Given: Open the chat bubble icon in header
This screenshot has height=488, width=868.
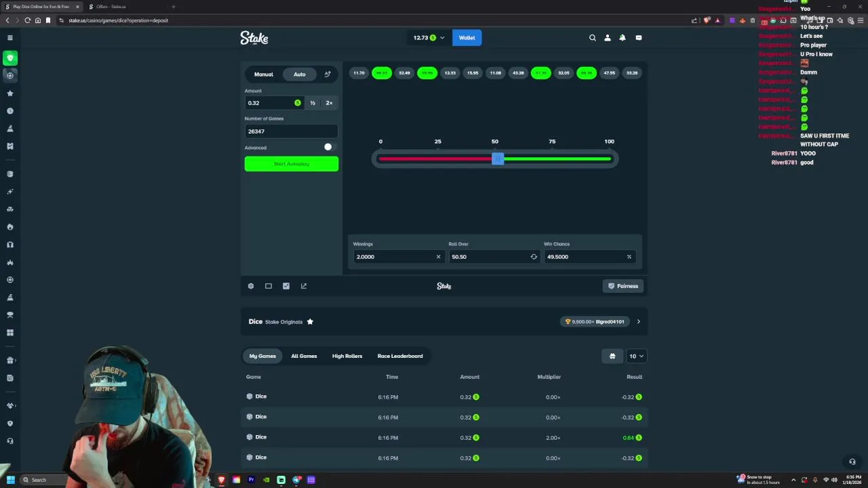Looking at the screenshot, I should [638, 38].
